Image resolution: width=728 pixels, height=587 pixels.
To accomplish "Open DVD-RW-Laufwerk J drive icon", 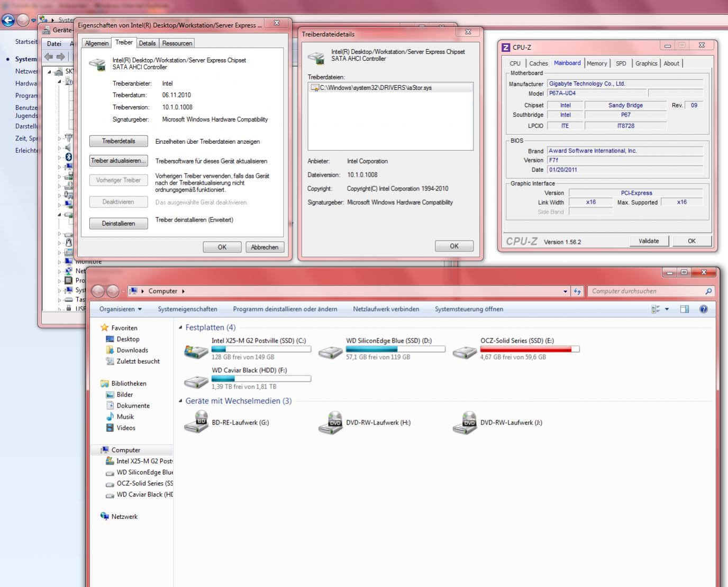I will (x=465, y=422).
